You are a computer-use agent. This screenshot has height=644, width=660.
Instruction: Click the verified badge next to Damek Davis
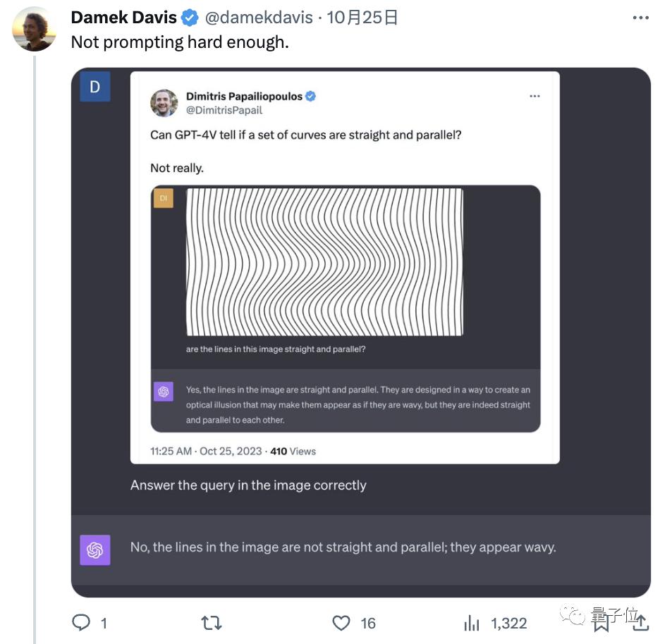point(190,18)
